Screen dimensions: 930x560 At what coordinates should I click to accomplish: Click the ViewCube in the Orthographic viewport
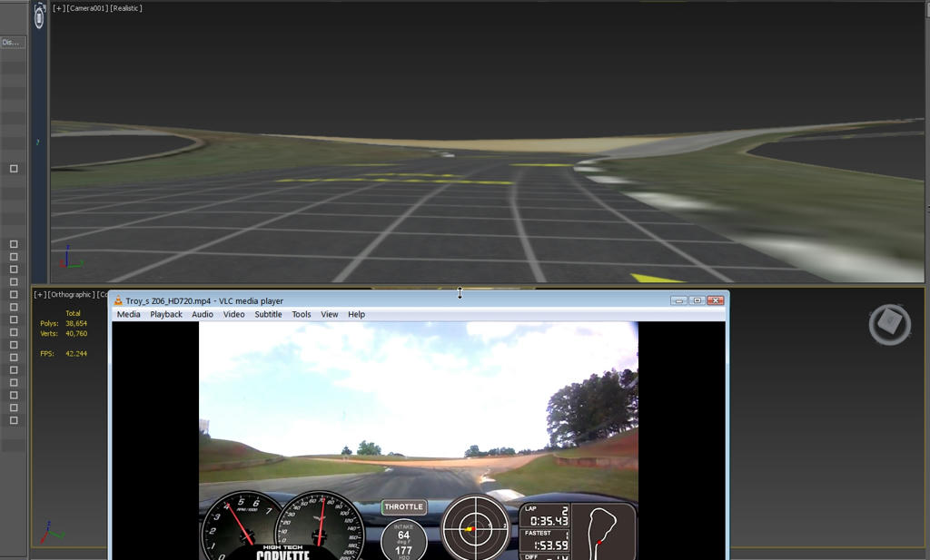(x=890, y=323)
